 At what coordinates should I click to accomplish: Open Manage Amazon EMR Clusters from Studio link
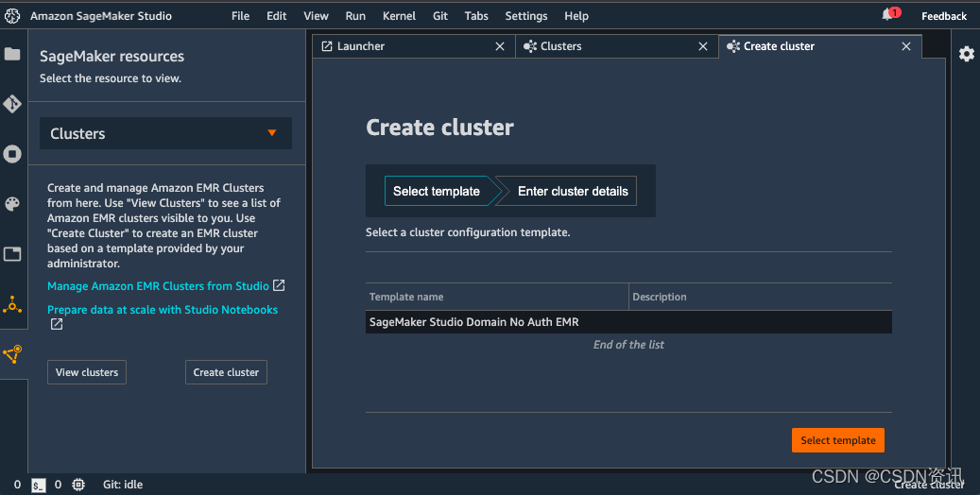point(158,285)
